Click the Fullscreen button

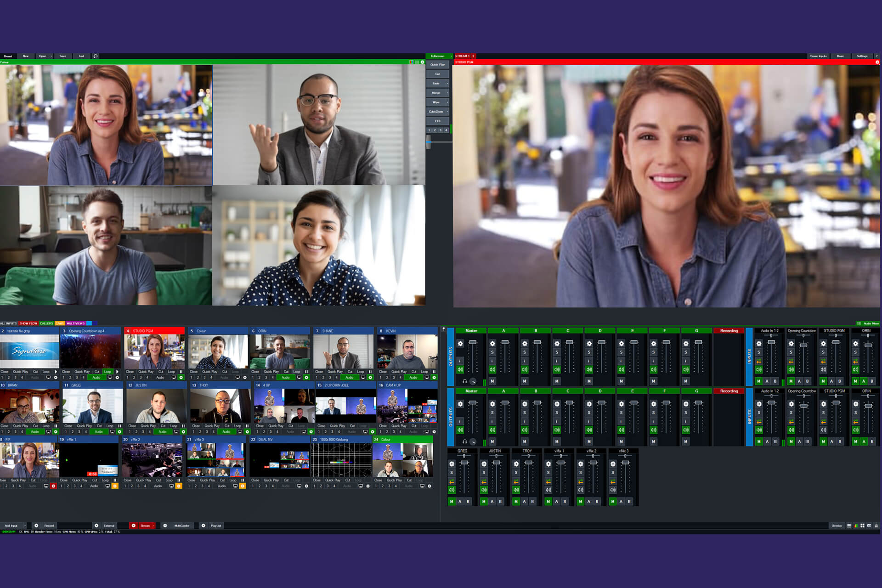coord(438,56)
